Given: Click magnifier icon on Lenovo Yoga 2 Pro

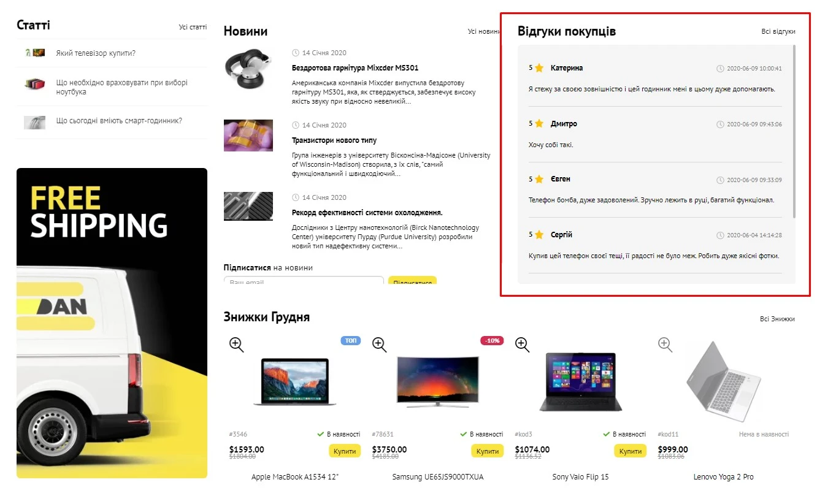Looking at the screenshot, I should click(x=665, y=345).
